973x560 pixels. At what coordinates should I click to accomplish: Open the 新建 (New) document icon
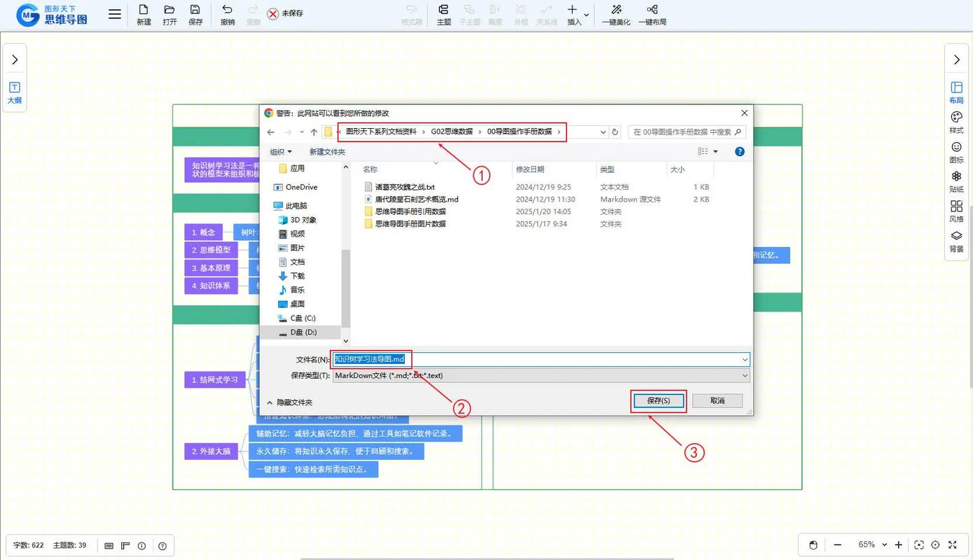143,14
